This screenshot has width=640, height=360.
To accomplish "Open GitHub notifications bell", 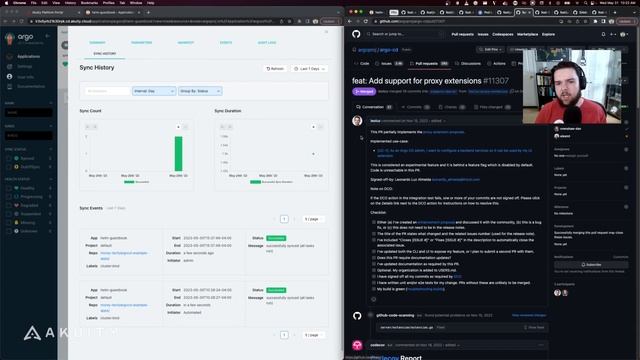I will coord(603,34).
